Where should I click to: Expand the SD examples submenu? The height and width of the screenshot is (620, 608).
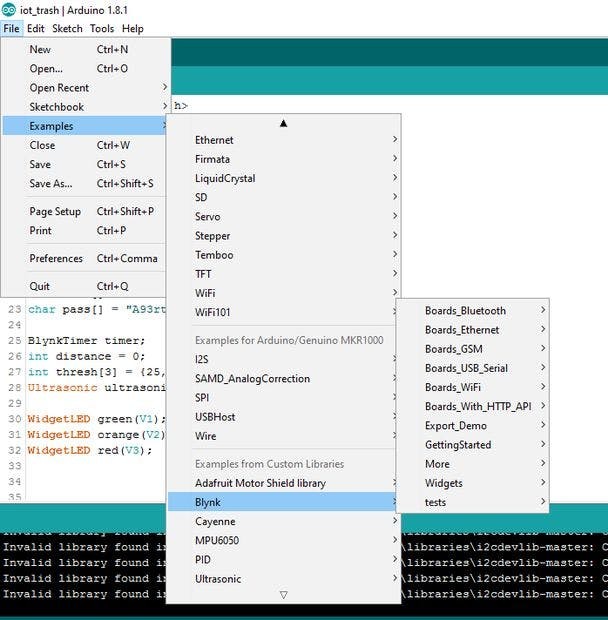(x=283, y=197)
